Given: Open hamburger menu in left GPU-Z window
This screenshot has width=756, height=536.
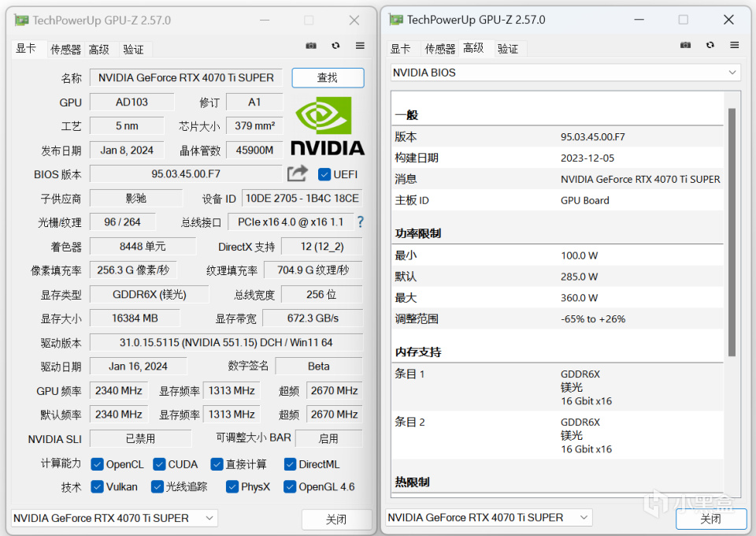Looking at the screenshot, I should click(x=360, y=46).
